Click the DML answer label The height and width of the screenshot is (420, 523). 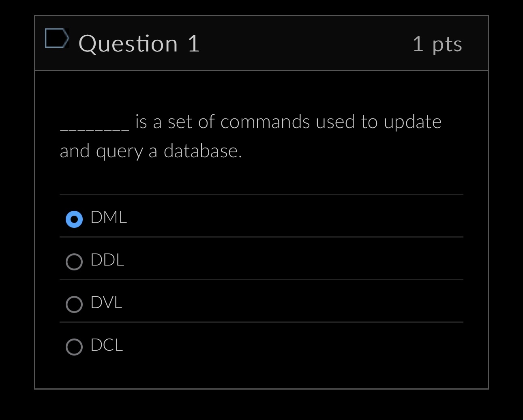click(108, 218)
